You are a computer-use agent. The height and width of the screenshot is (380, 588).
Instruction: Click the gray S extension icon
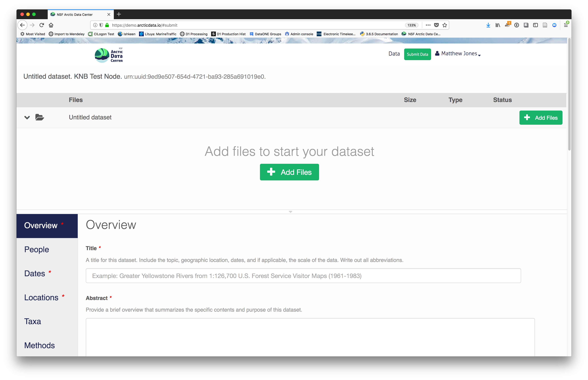tap(526, 25)
